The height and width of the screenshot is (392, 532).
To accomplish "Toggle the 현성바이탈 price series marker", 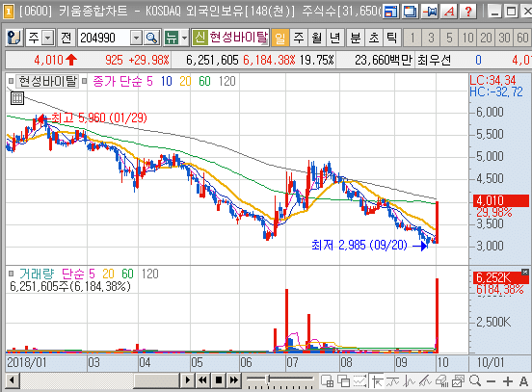I will tap(11, 81).
